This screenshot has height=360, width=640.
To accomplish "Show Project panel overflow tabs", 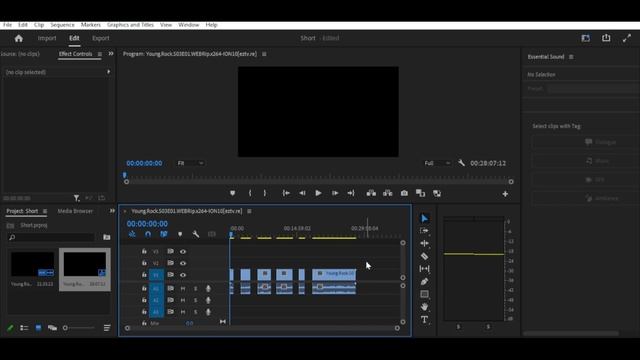I will coord(112,211).
